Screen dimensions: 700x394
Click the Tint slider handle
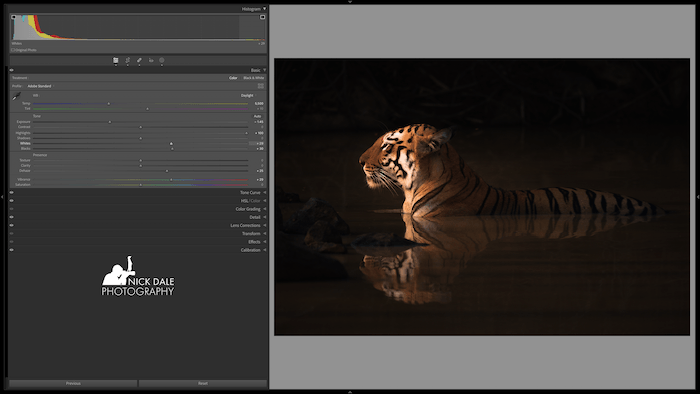point(147,108)
